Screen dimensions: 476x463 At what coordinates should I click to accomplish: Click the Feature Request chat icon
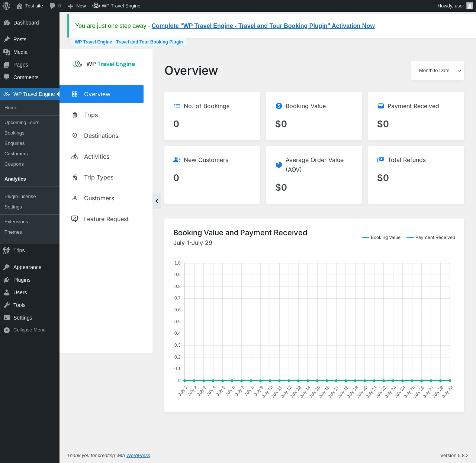point(75,219)
